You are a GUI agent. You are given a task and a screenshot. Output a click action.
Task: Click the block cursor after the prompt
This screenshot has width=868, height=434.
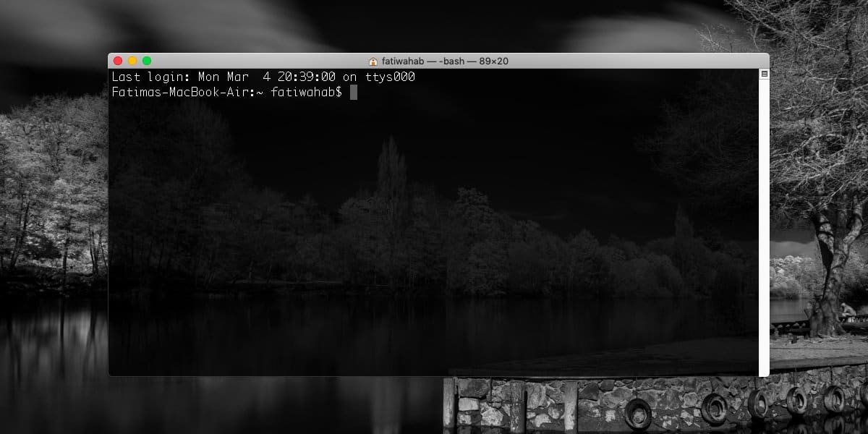click(354, 92)
